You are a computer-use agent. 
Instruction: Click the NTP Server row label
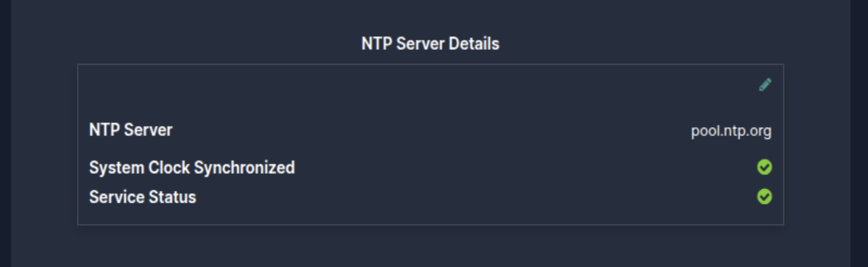pos(131,130)
